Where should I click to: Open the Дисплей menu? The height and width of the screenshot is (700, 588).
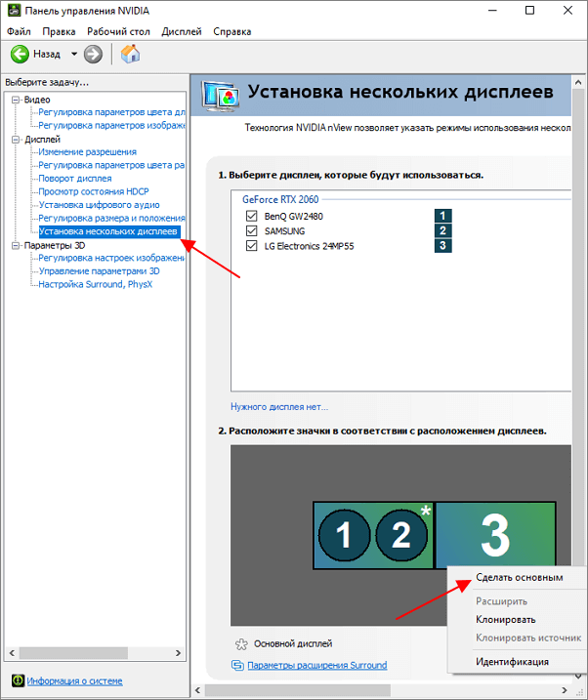point(182,31)
